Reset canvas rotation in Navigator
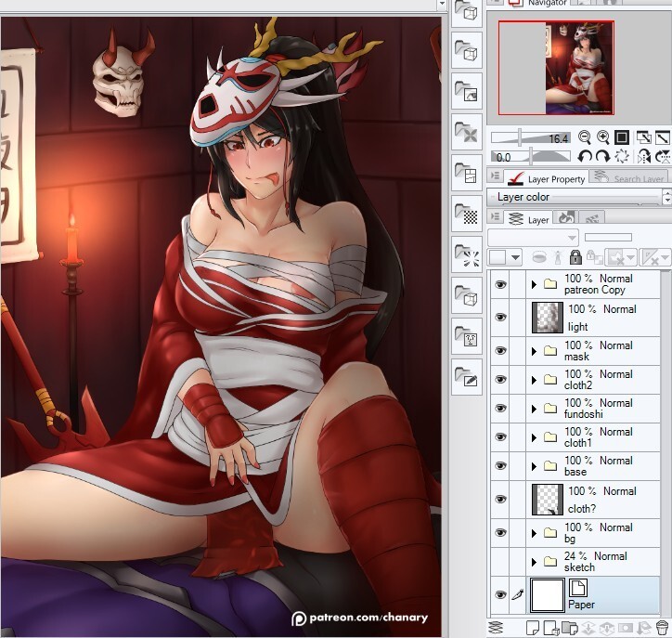This screenshot has width=672, height=638. point(622,156)
